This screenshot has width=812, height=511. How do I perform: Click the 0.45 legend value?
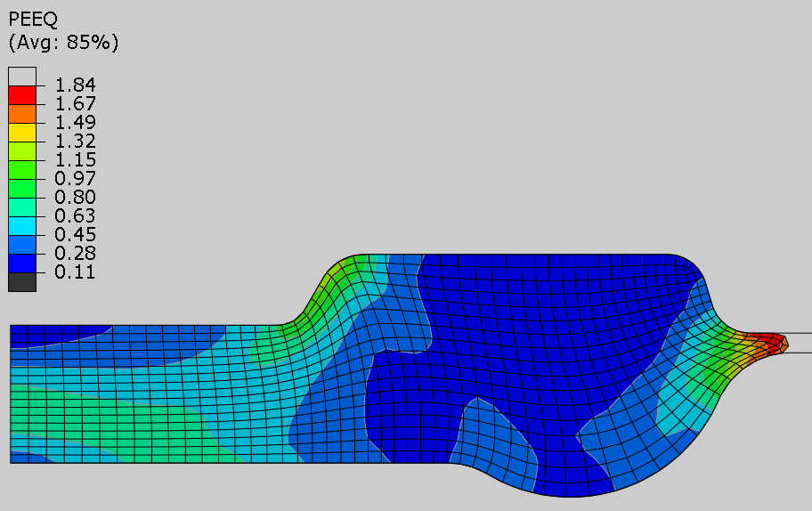(75, 234)
